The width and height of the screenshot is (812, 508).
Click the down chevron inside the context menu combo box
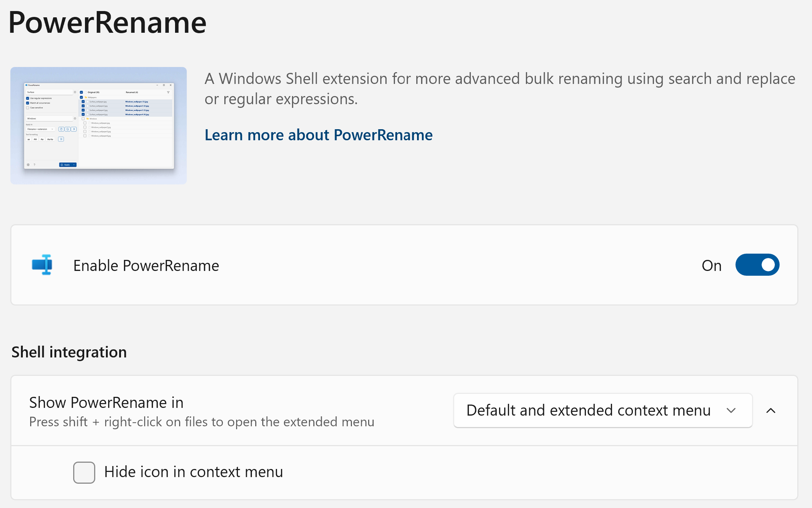click(731, 410)
